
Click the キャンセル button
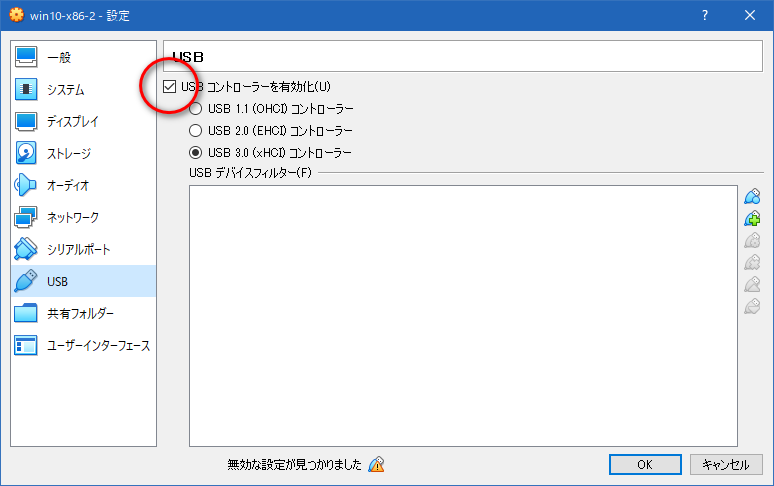click(726, 464)
